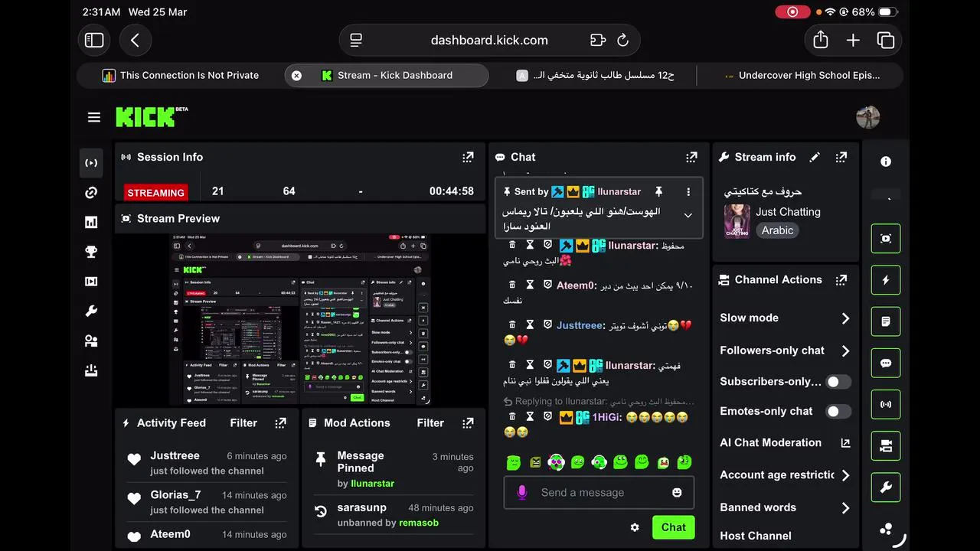Expand Account age restriction options
The image size is (980, 551).
(x=845, y=475)
